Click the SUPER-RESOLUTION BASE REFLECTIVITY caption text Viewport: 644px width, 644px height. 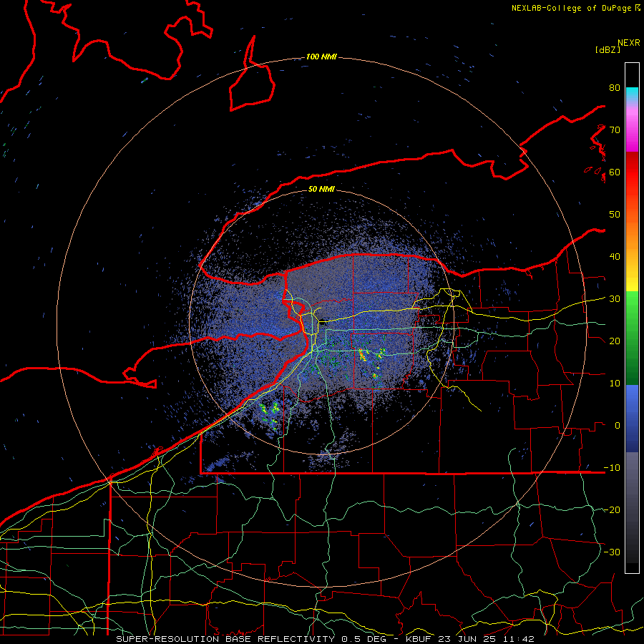[x=225, y=639]
